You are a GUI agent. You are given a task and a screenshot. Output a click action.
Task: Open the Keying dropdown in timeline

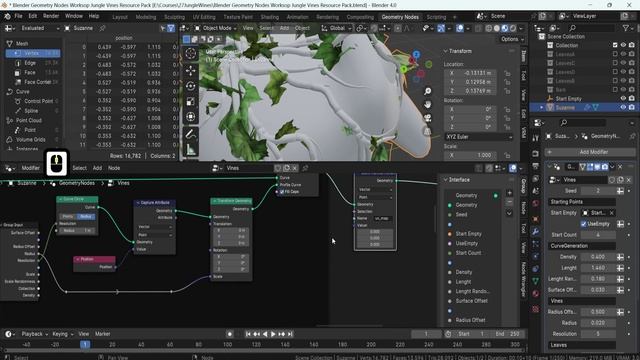(62, 334)
